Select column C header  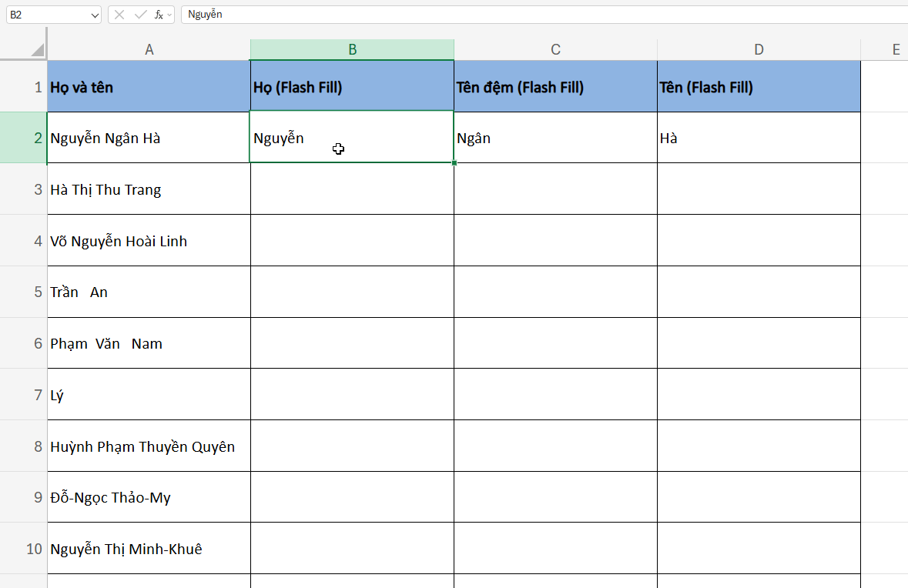(x=555, y=50)
